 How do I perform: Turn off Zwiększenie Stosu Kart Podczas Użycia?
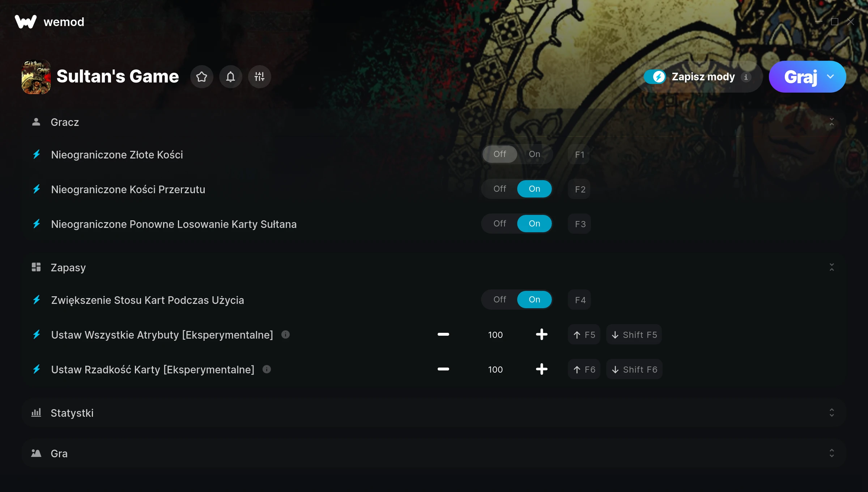pos(499,300)
